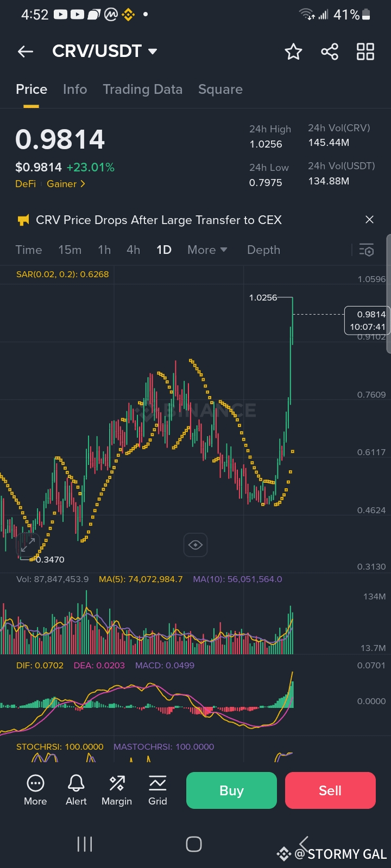Open the four-squares grid menu icon

coord(365,52)
